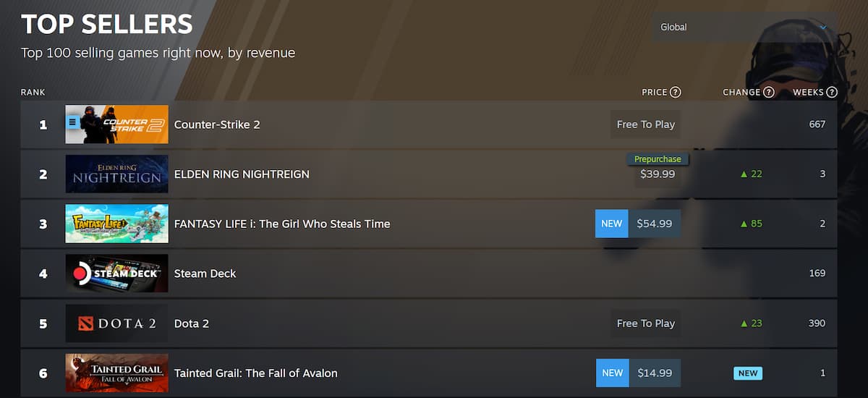Open the Steam Deck title link
The height and width of the screenshot is (398, 868).
coord(205,274)
